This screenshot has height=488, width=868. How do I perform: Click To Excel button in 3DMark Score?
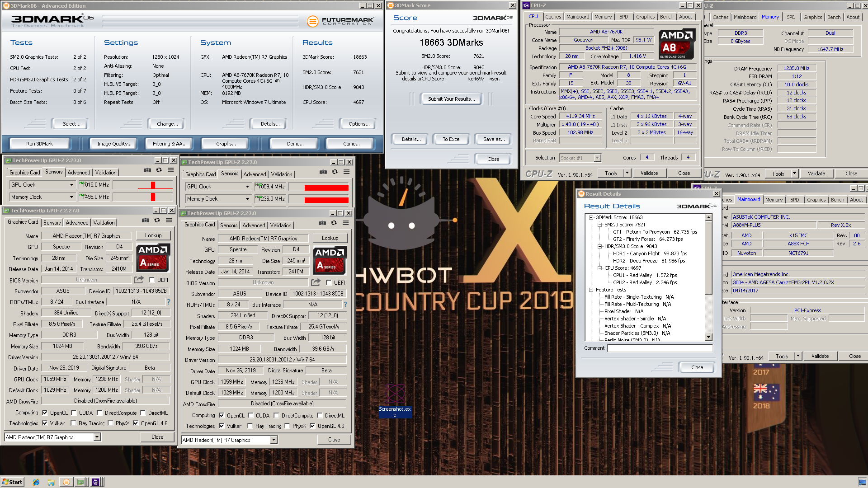(x=451, y=139)
